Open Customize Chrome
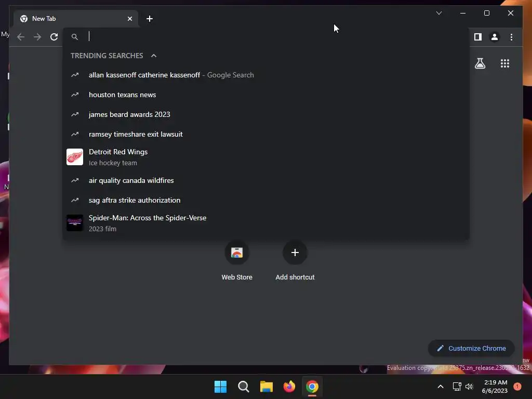Image resolution: width=532 pixels, height=399 pixels. 472,349
